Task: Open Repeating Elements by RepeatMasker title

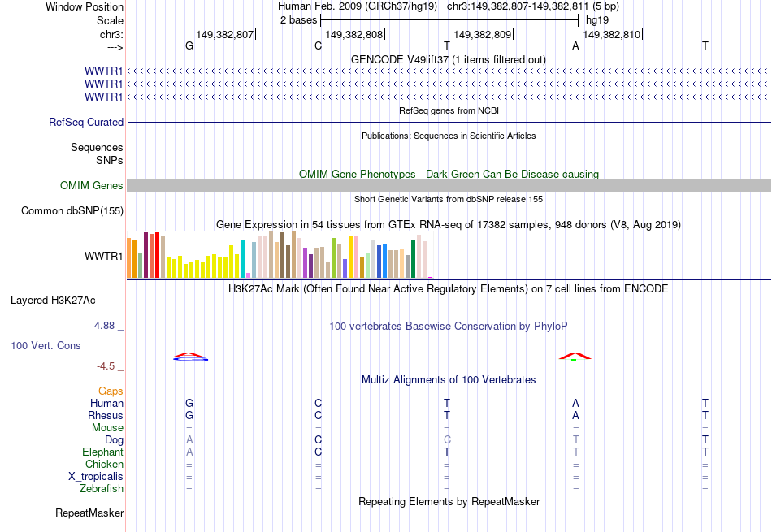Action: click(449, 501)
